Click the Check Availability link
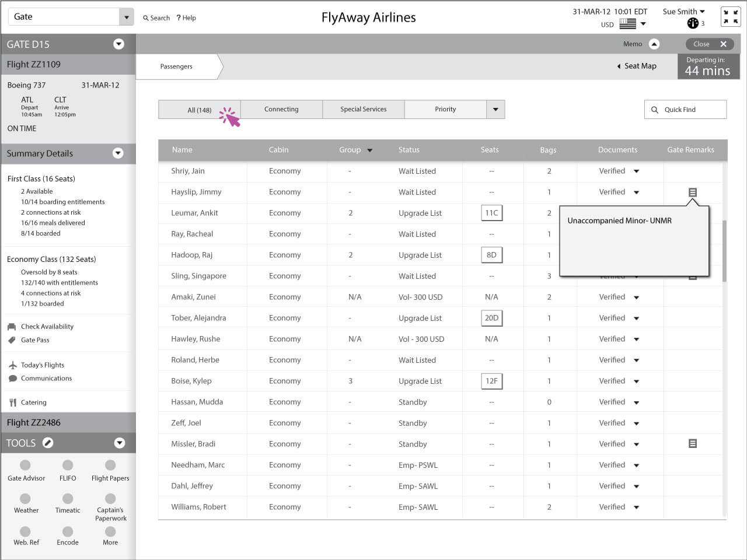 (x=47, y=327)
